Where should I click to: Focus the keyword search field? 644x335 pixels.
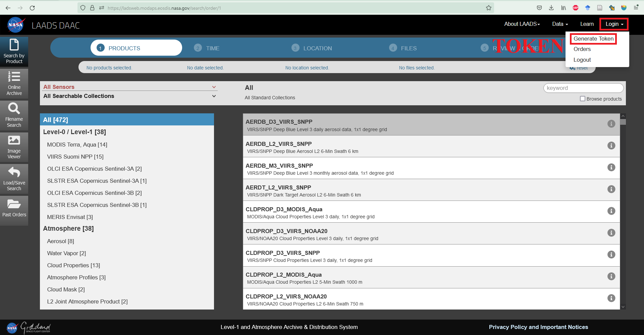pos(583,88)
